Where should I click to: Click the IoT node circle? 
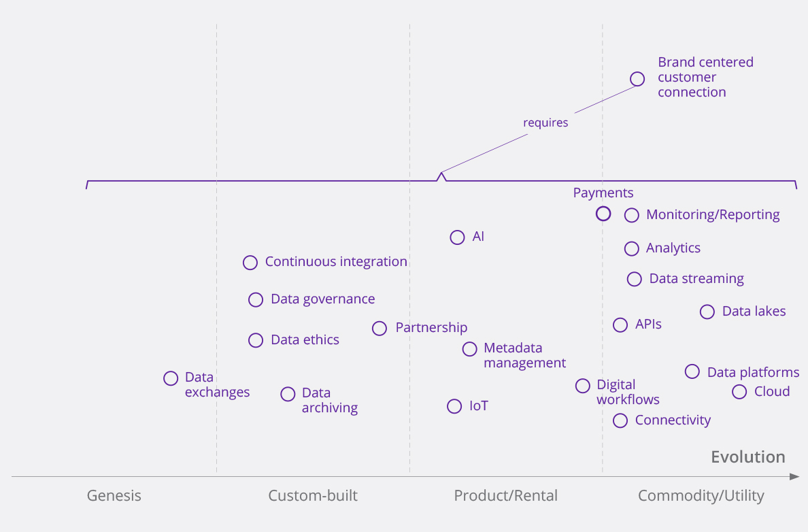click(454, 406)
